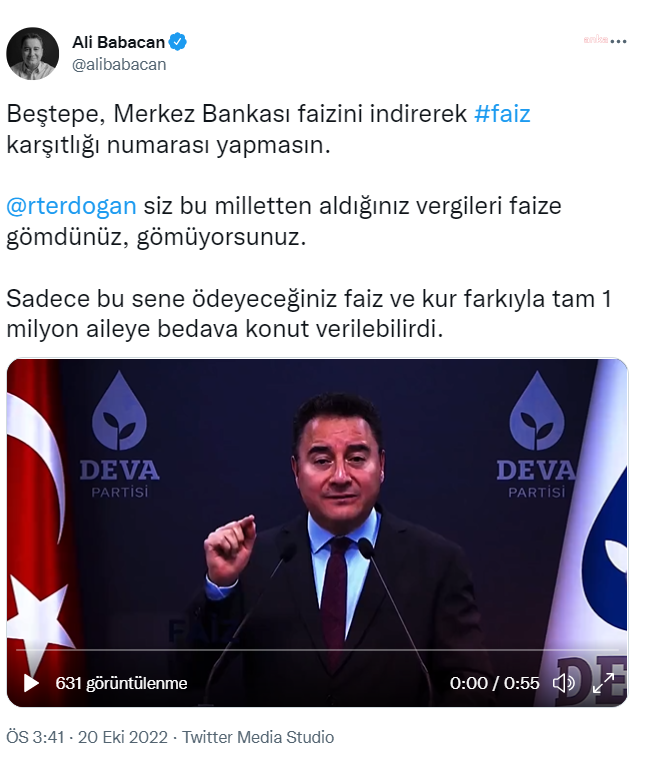Click the tweet text about Merkez Bankası

coord(269,129)
